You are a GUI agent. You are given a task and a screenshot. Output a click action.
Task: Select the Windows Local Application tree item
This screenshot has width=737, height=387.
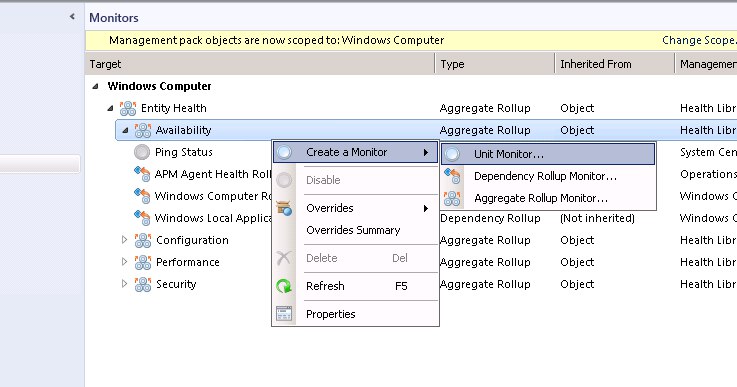213,218
